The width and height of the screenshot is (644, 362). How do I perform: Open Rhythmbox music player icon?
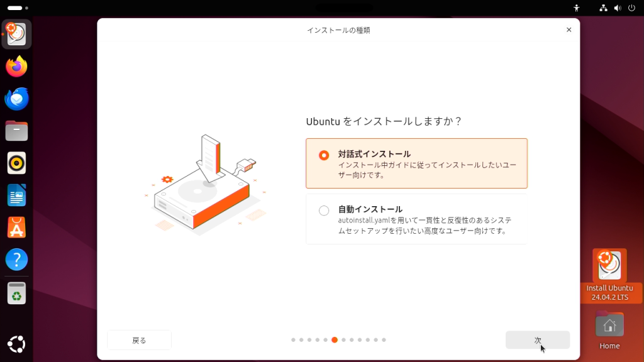tap(16, 163)
